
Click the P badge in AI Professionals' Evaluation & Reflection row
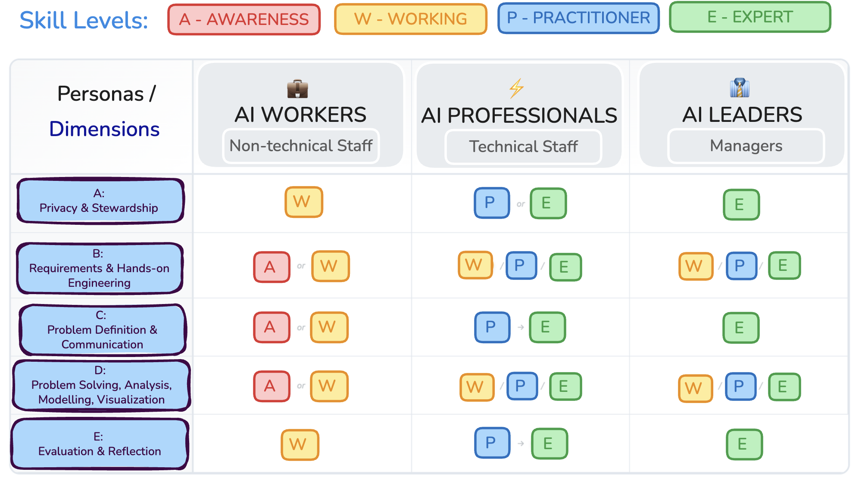coord(492,443)
